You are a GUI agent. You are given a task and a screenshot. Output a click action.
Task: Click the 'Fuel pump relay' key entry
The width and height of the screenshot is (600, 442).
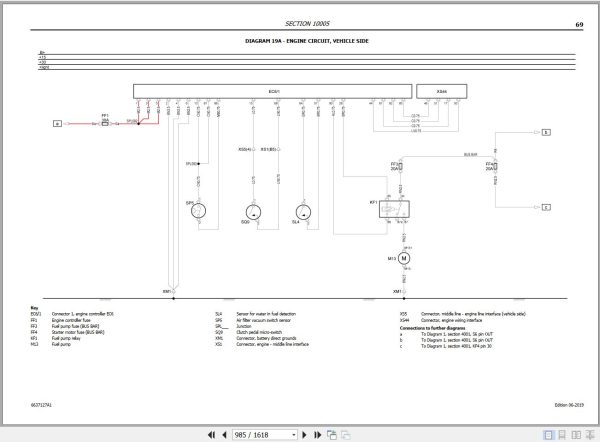[67, 338]
